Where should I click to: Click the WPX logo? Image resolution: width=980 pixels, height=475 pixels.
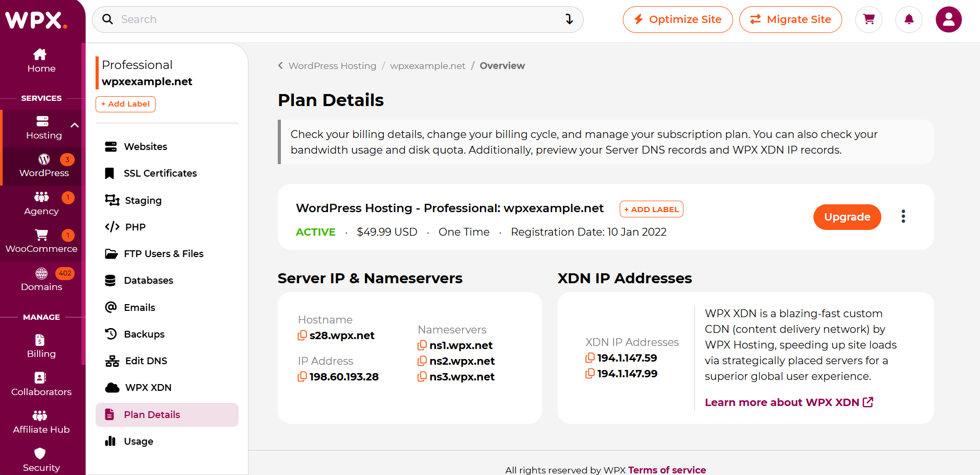(x=36, y=20)
